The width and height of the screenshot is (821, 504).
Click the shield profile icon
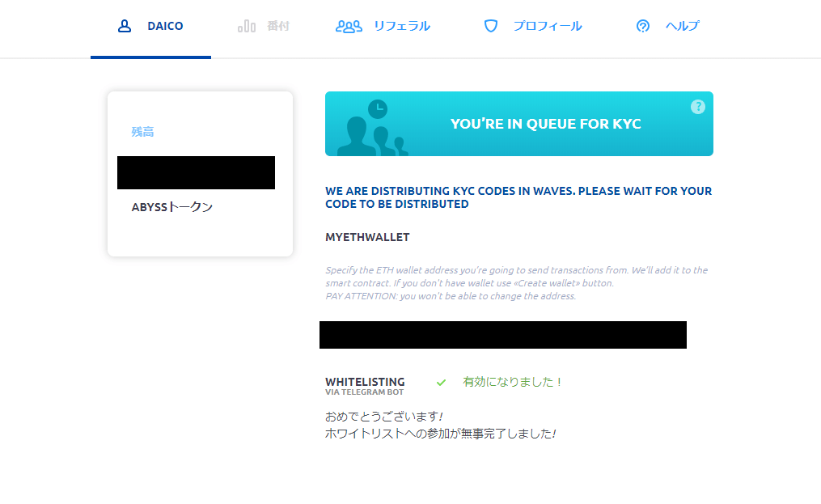[491, 26]
